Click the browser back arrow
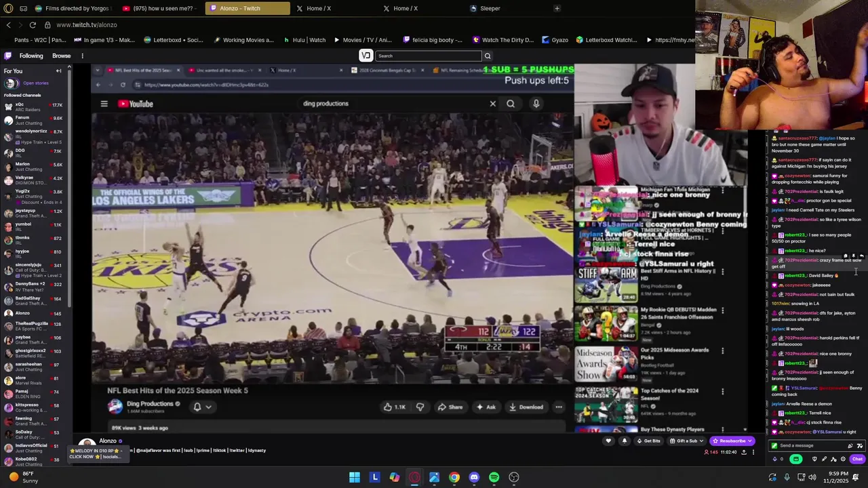The height and width of the screenshot is (488, 868). click(x=8, y=24)
